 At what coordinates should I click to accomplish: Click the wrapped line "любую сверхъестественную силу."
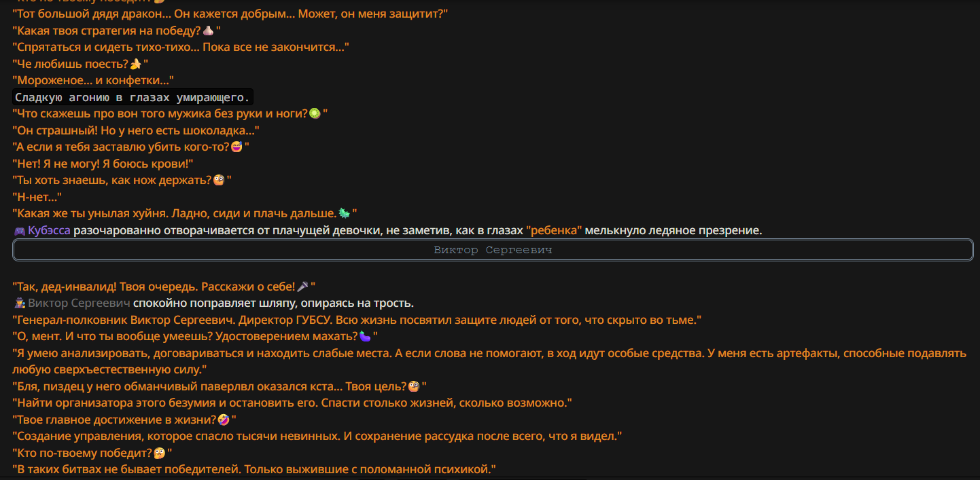point(109,369)
